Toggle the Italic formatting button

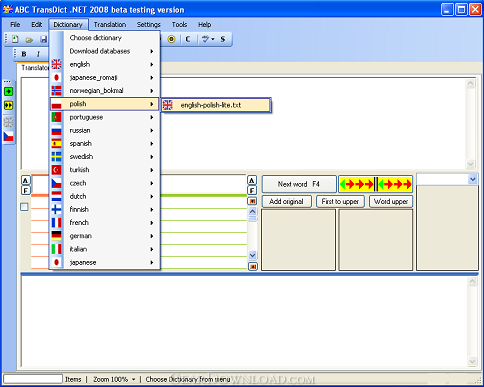(x=38, y=54)
